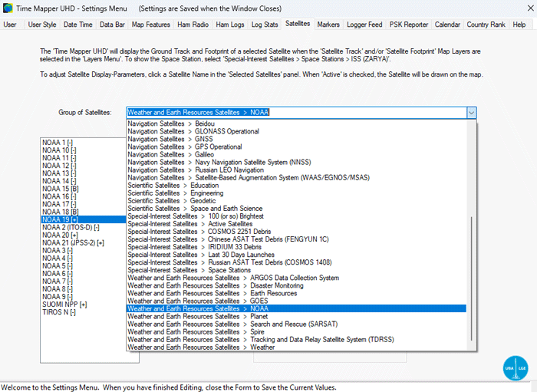
Task: Choose Weather and Earth Resources > Spire
Action: coord(296,331)
